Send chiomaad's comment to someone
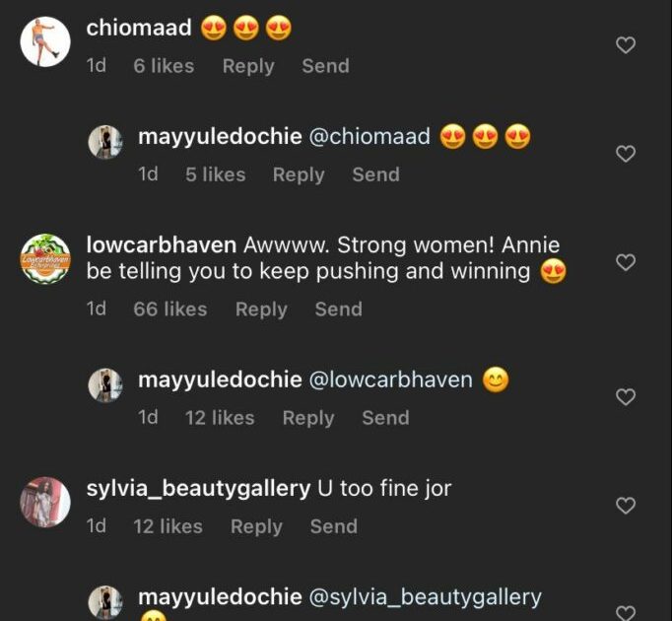The width and height of the screenshot is (672, 621). coord(325,66)
